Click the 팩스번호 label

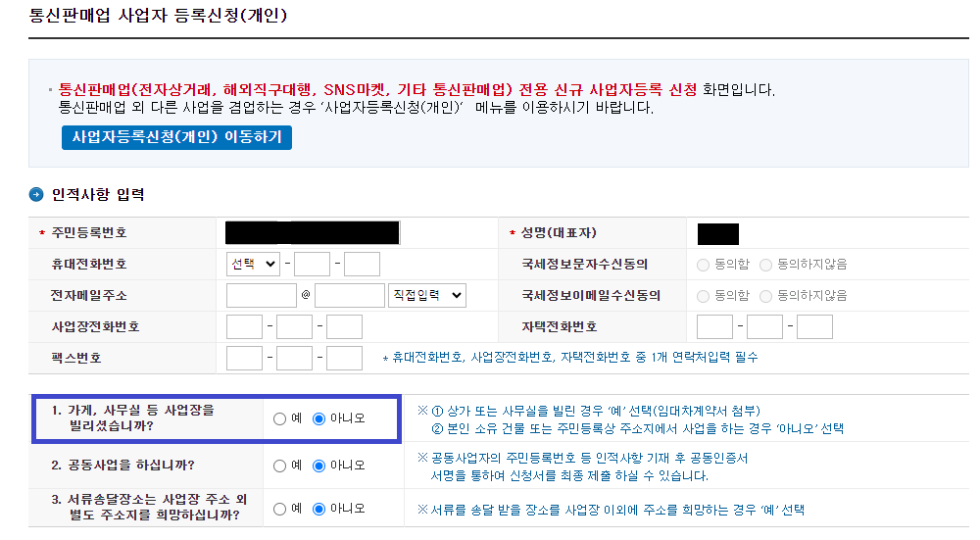point(76,358)
